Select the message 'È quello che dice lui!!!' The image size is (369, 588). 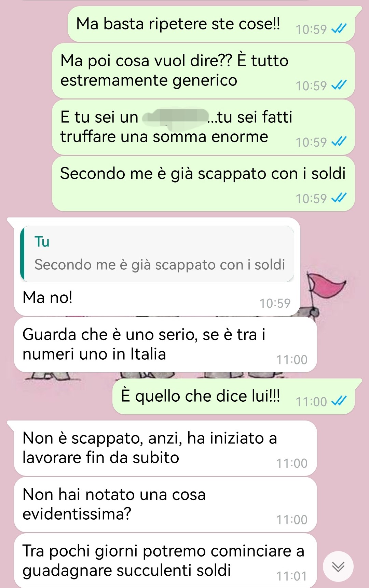pyautogui.click(x=234, y=397)
